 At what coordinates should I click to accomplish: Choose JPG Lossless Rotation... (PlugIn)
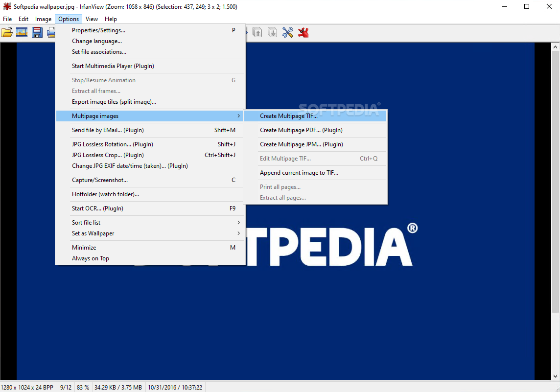(x=150, y=144)
